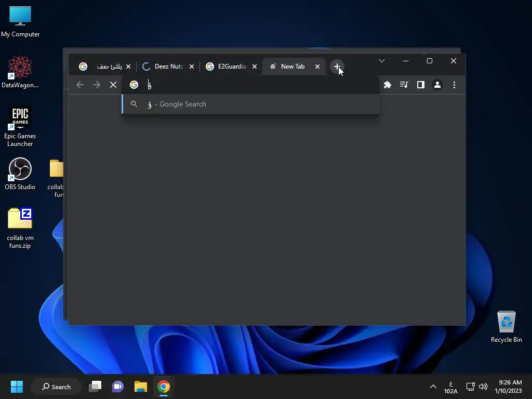Open the Chat app on the taskbar
This screenshot has width=532, height=399.
118,387
